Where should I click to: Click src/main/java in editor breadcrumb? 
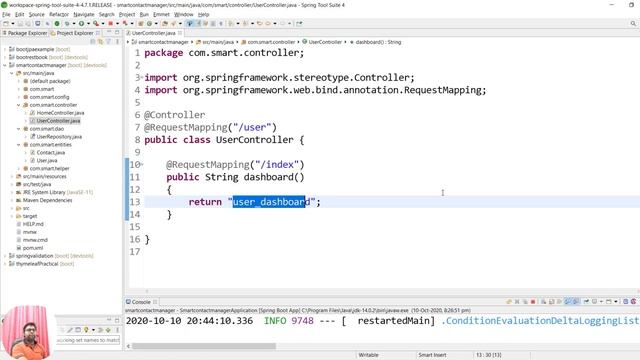pyautogui.click(x=218, y=42)
